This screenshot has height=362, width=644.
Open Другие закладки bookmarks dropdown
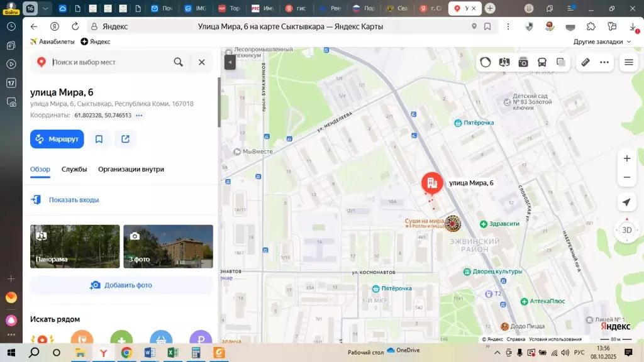[602, 41]
